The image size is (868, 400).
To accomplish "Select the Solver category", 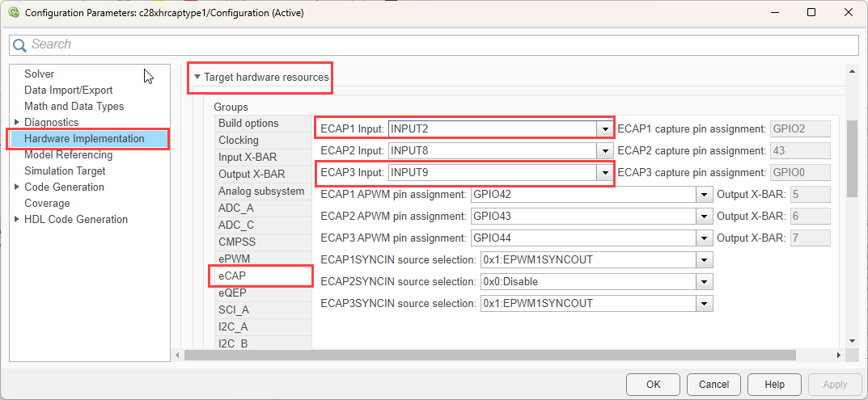I will (x=39, y=74).
